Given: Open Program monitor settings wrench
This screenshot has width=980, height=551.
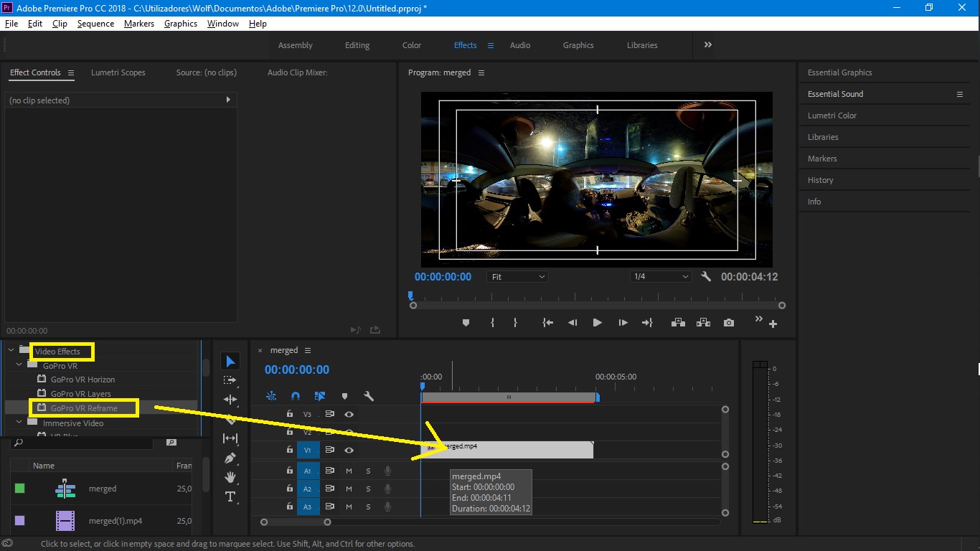Looking at the screenshot, I should tap(706, 276).
